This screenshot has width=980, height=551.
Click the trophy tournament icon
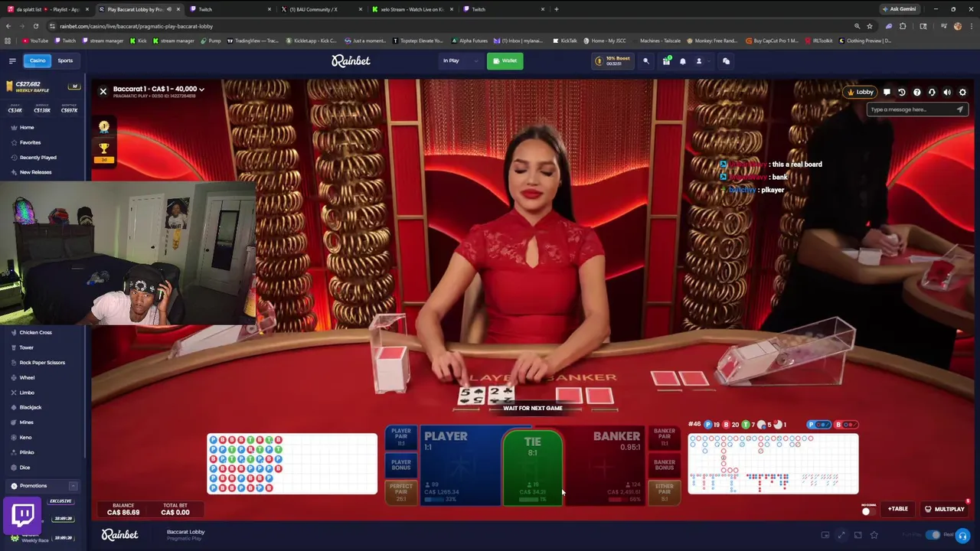tap(104, 148)
